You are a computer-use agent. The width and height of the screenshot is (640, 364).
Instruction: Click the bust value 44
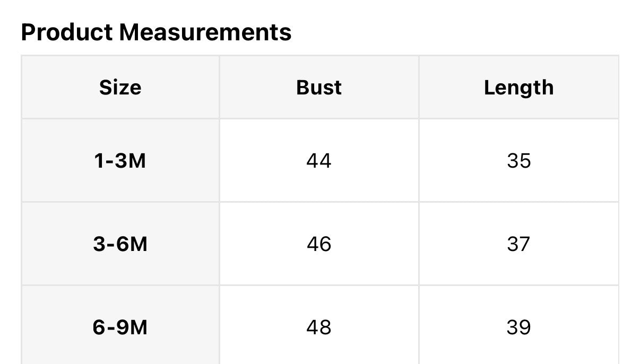click(319, 160)
